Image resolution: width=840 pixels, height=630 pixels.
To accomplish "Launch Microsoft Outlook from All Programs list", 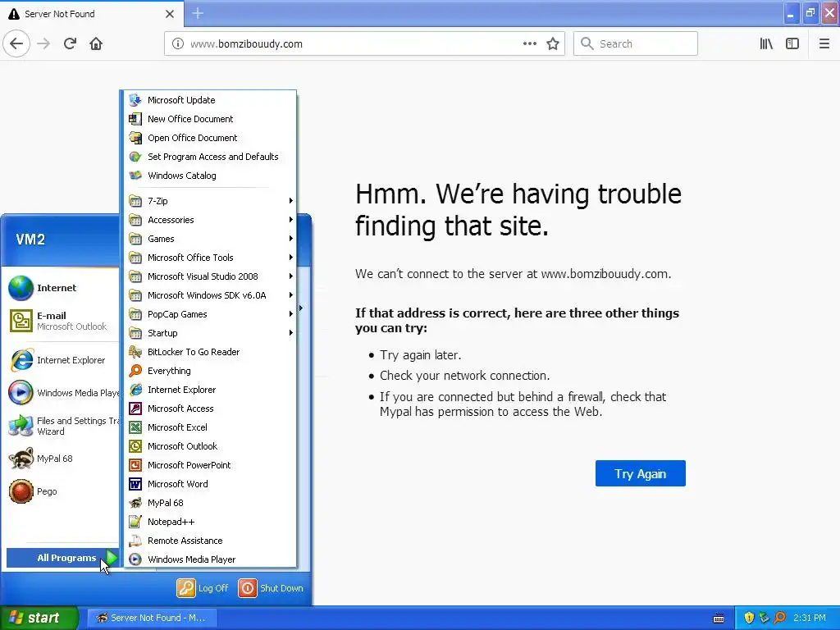I will click(210, 446).
